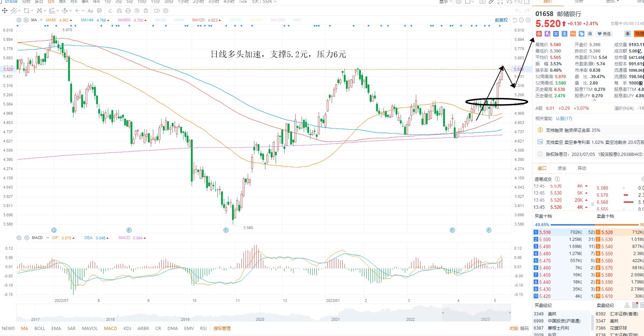Toggle the ARBR indicator

click(143, 328)
